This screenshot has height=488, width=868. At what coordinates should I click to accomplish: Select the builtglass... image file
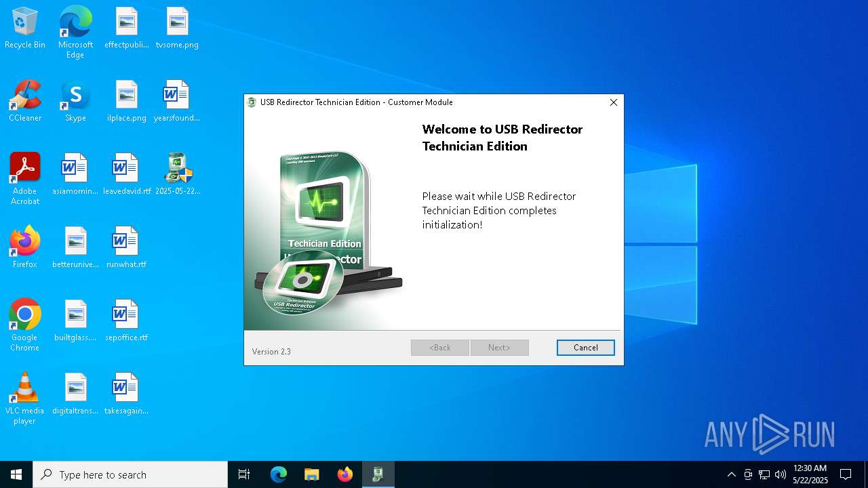pos(75,321)
